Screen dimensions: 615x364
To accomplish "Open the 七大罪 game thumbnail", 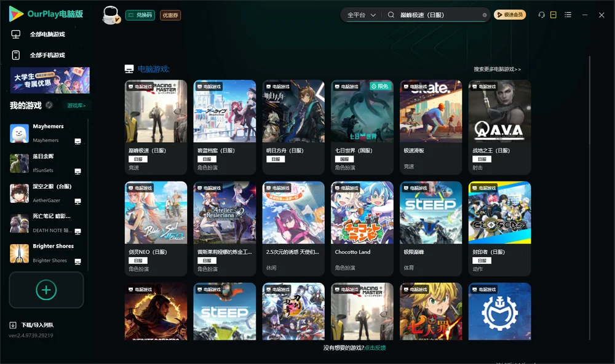I will pyautogui.click(x=430, y=312).
